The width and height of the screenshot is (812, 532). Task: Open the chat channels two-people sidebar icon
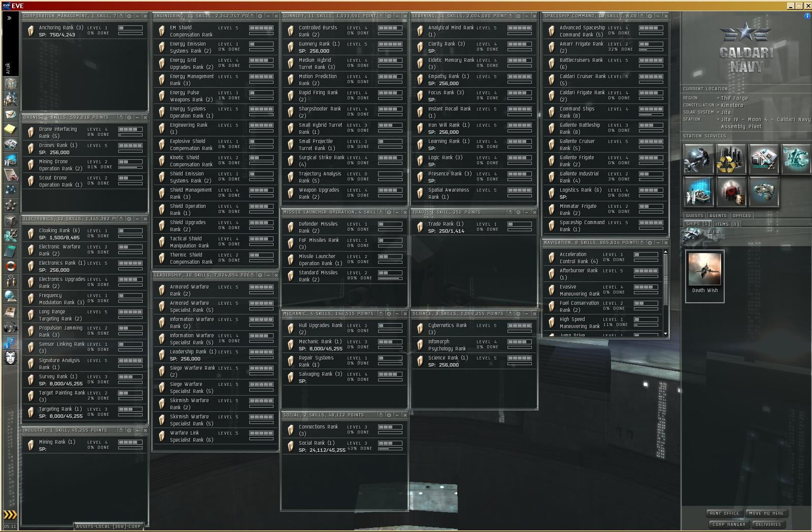tap(10, 281)
